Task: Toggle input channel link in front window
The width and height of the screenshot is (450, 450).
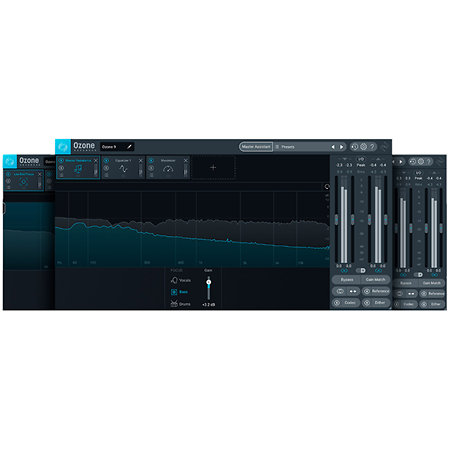Action: tap(344, 271)
